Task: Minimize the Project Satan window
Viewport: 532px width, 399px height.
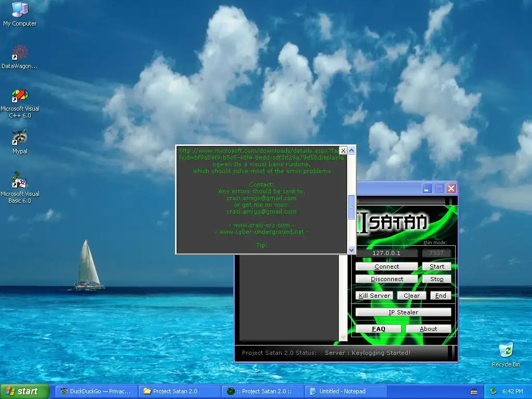Action: pos(427,188)
